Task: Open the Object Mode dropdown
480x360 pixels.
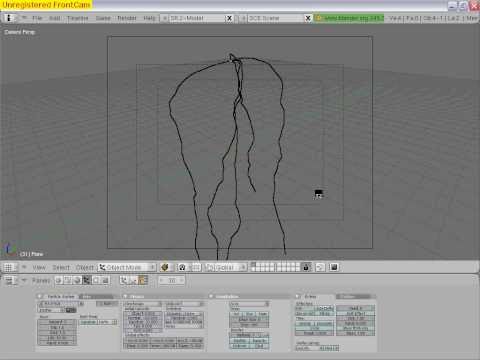Action: click(x=127, y=267)
